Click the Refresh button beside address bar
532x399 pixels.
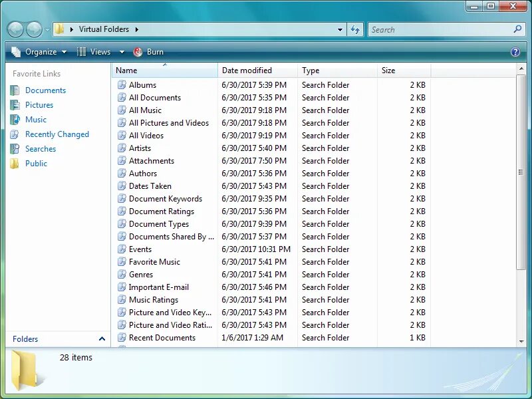(x=355, y=29)
